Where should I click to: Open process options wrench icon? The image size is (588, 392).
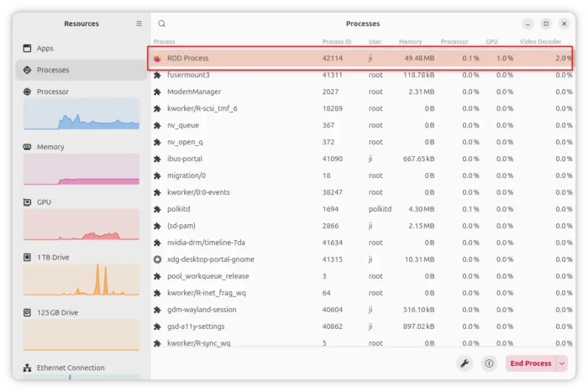pos(464,363)
